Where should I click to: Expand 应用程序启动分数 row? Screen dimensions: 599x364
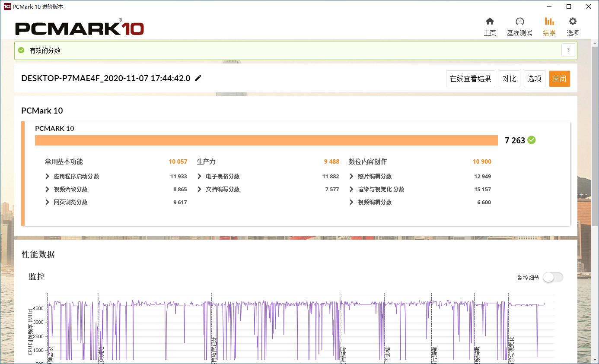tap(48, 176)
